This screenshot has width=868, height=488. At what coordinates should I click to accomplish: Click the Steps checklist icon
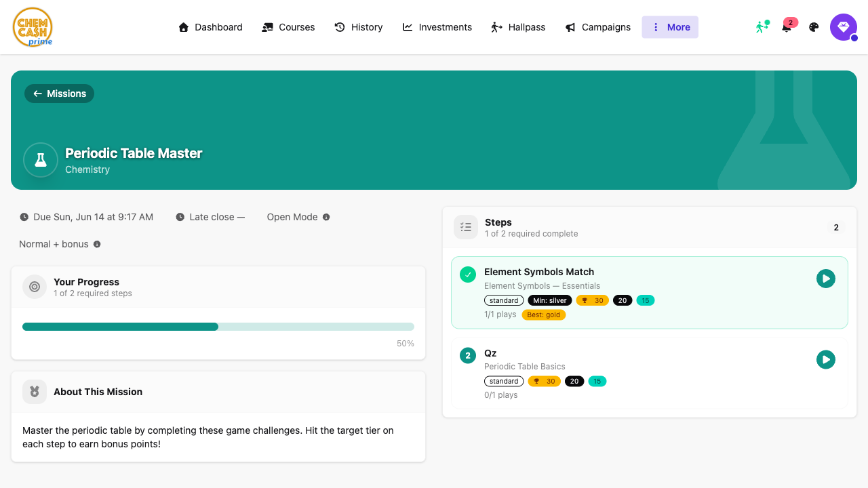[x=466, y=227]
